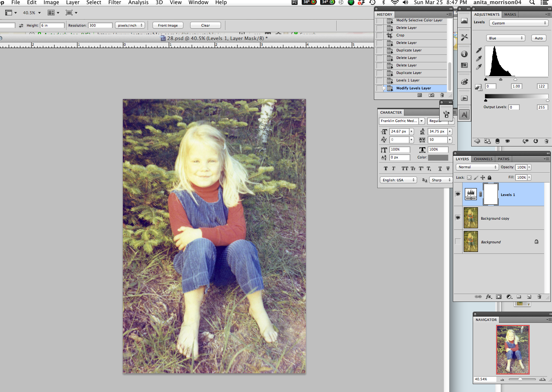552x392 pixels.
Task: Add layer style fx button
Action: (488, 297)
